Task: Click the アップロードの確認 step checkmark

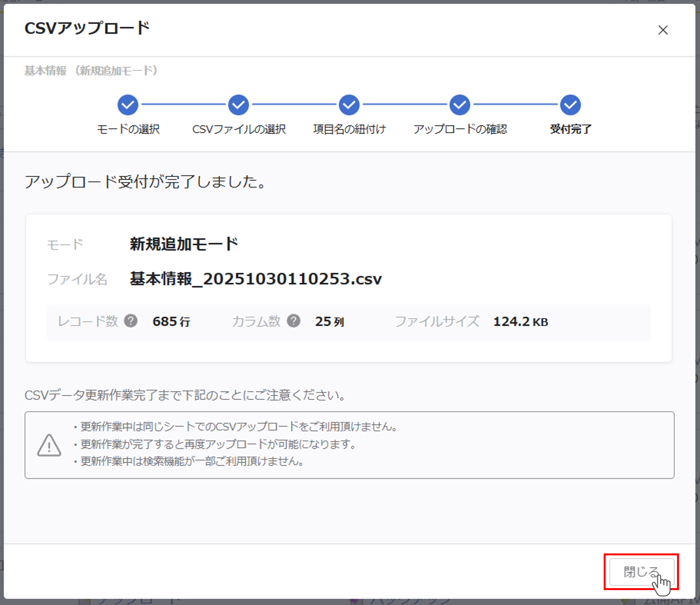Action: tap(459, 105)
